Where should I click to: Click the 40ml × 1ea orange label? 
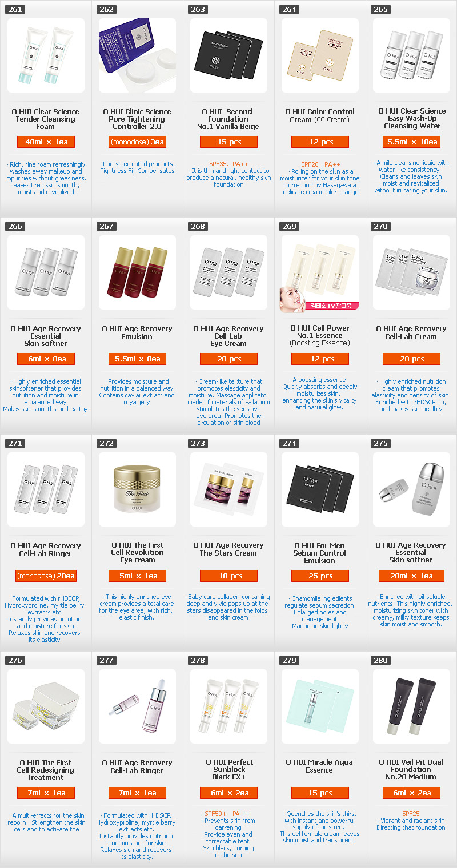46,142
